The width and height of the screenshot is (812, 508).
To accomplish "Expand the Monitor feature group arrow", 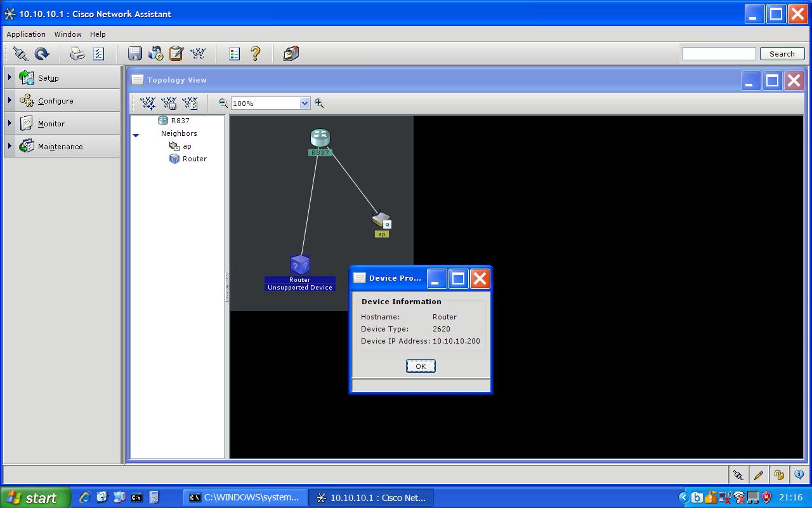I will point(10,123).
